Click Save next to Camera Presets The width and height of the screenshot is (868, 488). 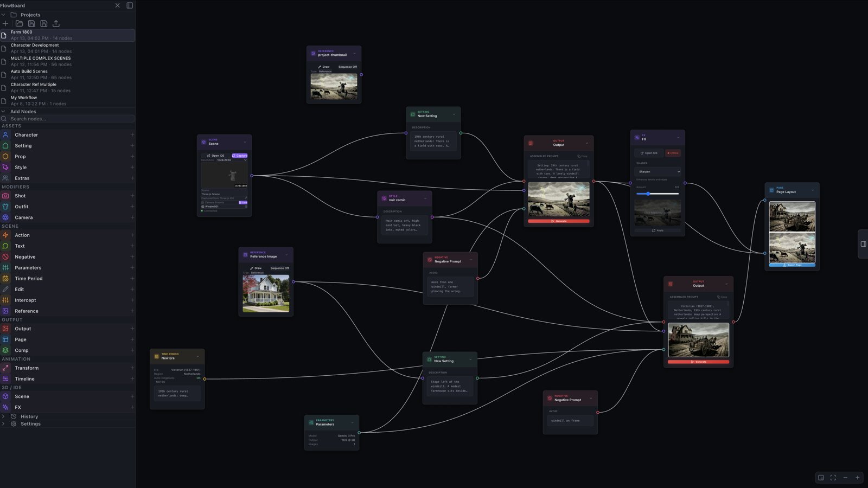[243, 202]
